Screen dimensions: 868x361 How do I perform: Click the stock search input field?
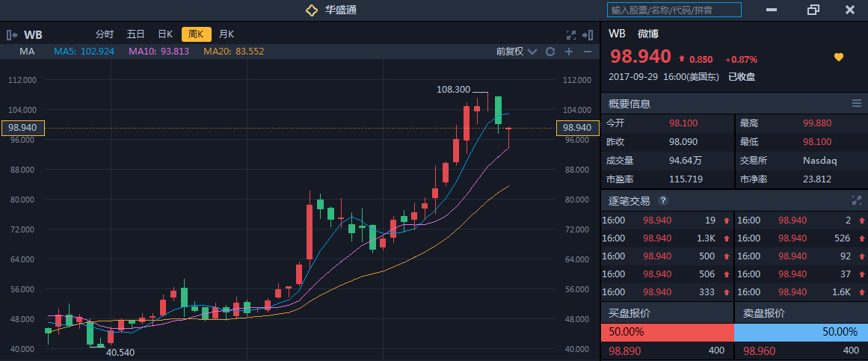(x=674, y=10)
